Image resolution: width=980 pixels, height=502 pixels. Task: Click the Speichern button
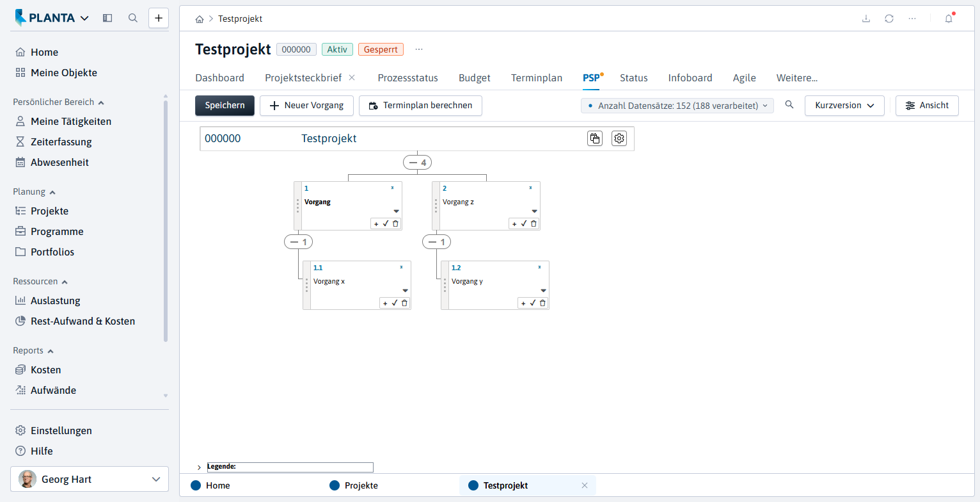point(225,106)
